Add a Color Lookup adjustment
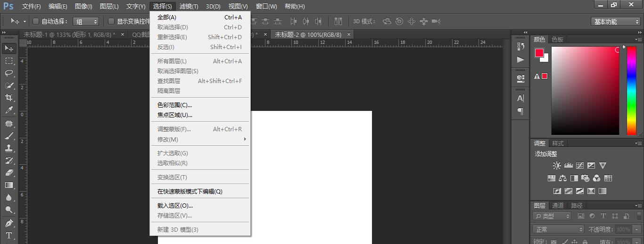 (x=608, y=178)
